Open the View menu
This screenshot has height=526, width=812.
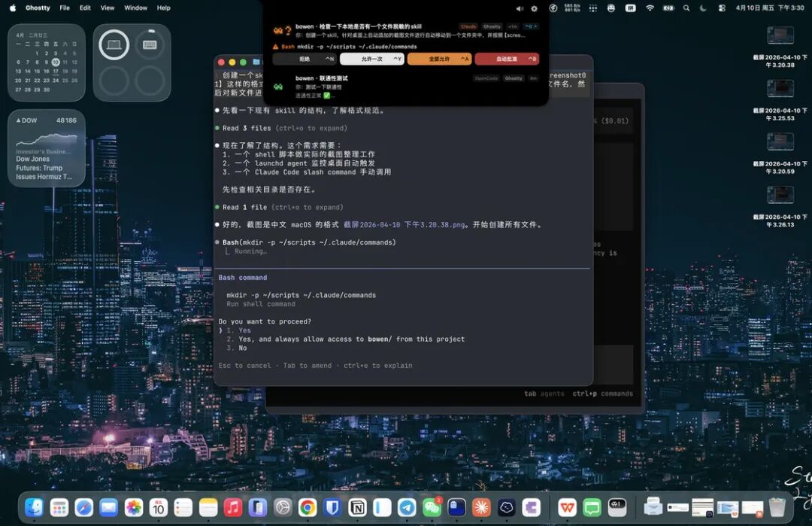coord(108,8)
